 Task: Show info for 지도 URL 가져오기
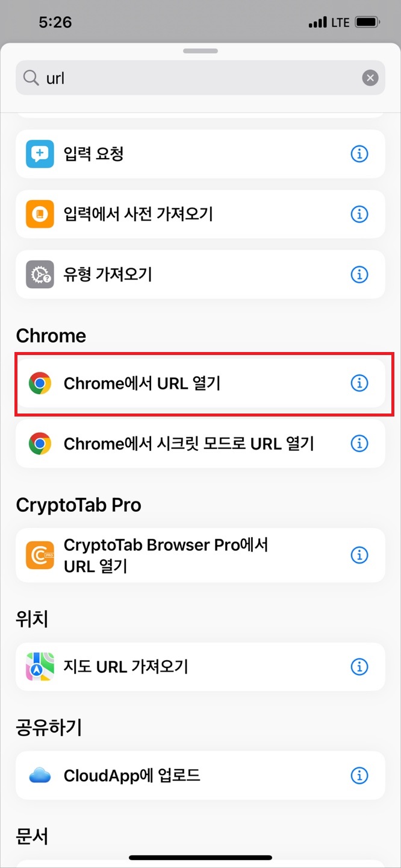tap(359, 667)
